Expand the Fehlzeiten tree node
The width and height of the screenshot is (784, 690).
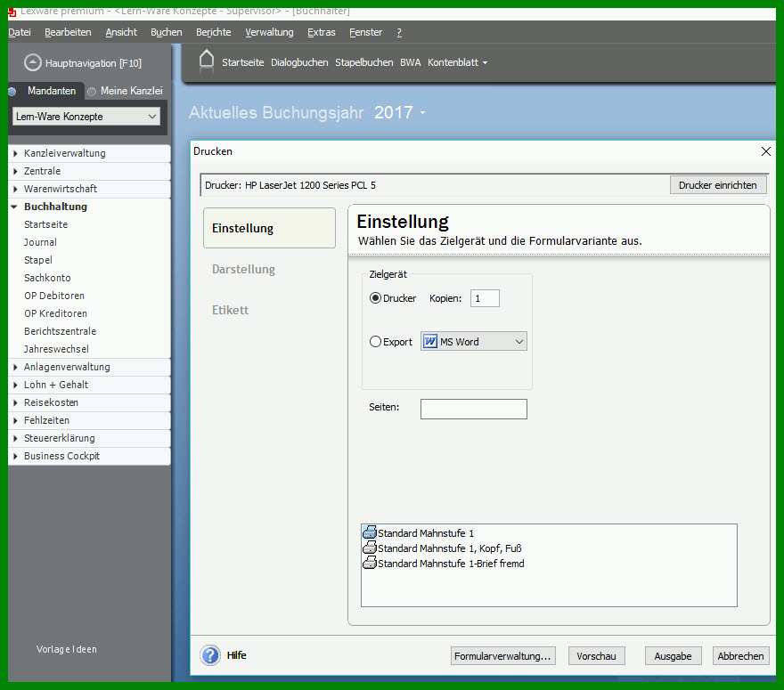tap(15, 421)
